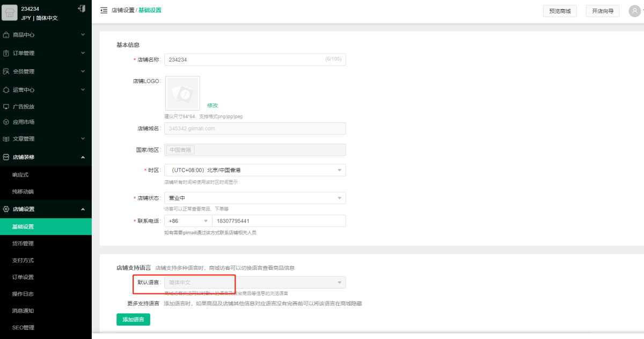Click the 修改 link beside store logo
Screen dimensions: 644x339
click(x=213, y=105)
